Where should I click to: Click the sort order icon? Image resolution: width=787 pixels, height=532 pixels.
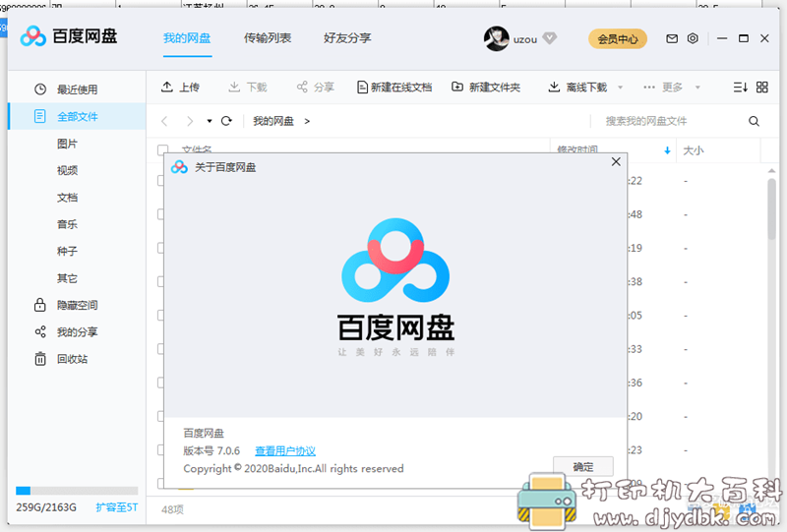tap(741, 88)
